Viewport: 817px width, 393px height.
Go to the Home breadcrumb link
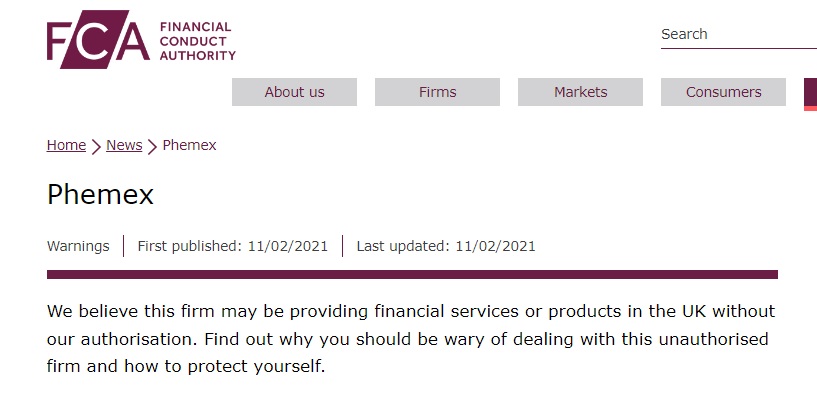[x=66, y=145]
